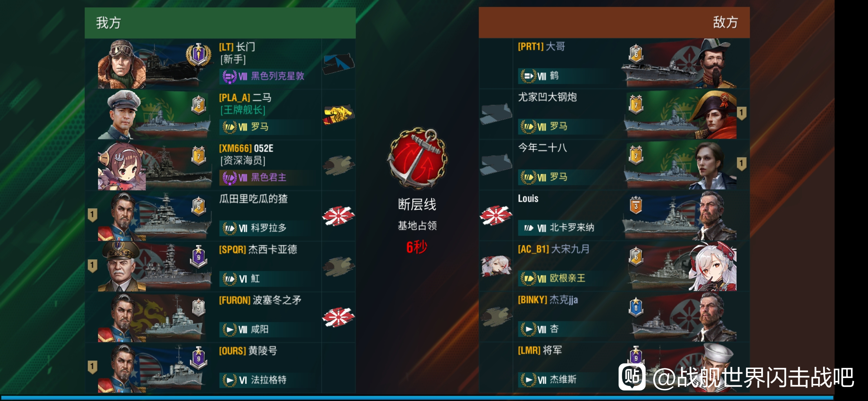The width and height of the screenshot is (868, 401).
Task: Click the battleship class icon beside 黑色君主
Action: pos(229,177)
